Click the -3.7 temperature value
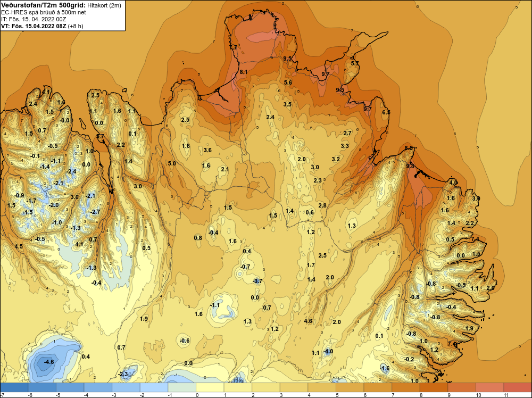Image resolution: width=532 pixels, height=398 pixels. [258, 281]
